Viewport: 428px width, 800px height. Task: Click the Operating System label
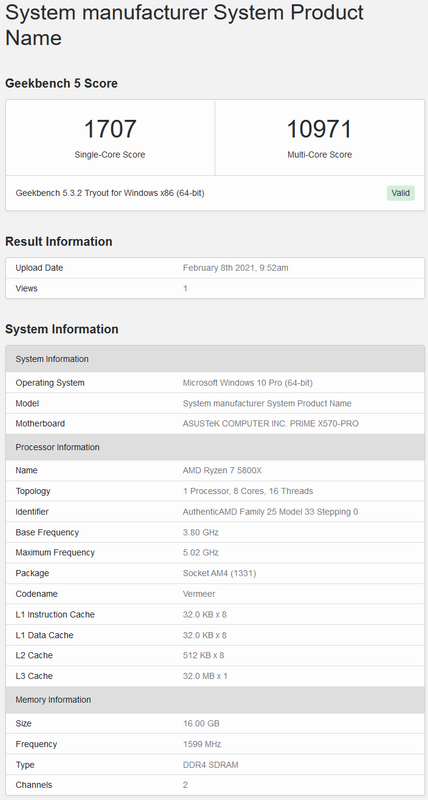coord(50,383)
